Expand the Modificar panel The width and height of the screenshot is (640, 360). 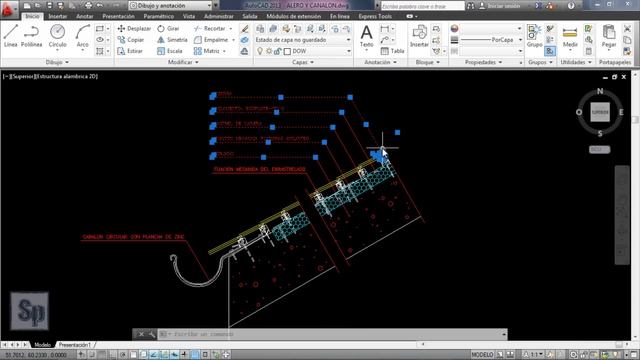tap(183, 62)
